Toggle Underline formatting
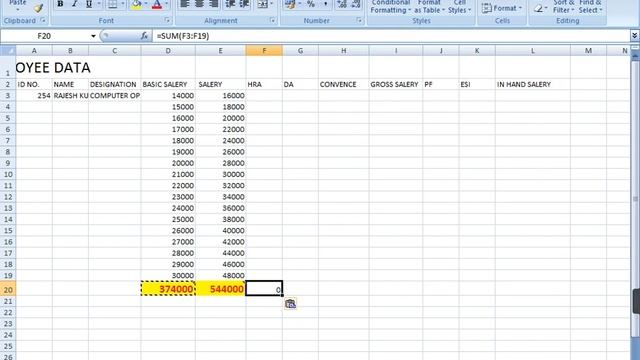Viewport: 640px width, 360px height. (x=89, y=4)
